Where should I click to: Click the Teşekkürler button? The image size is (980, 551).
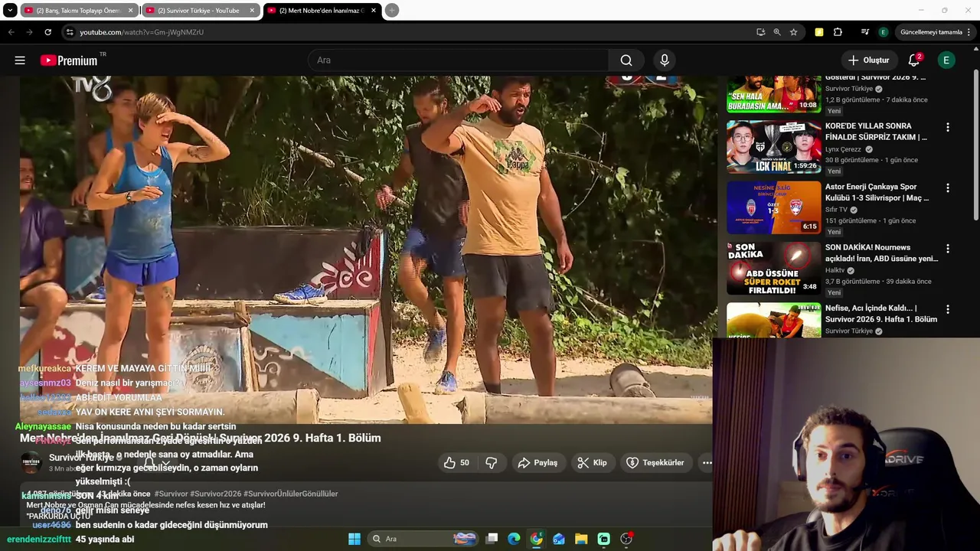pos(655,462)
